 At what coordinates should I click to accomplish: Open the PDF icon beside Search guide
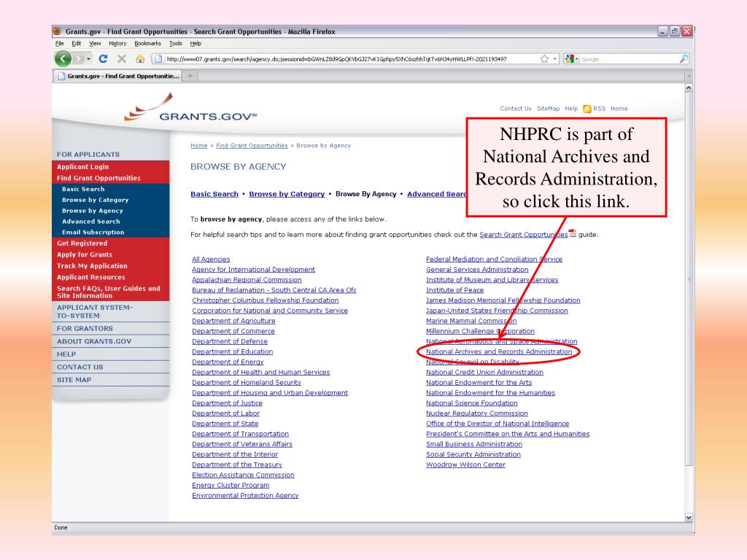(572, 233)
